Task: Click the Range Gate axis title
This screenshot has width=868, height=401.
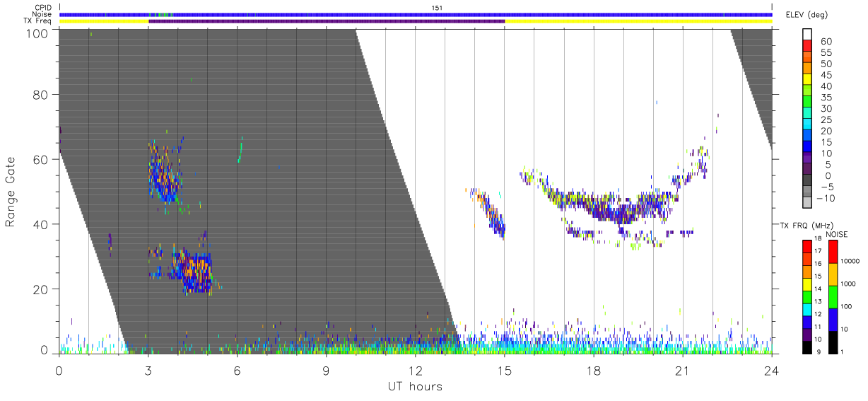Action: (11, 192)
